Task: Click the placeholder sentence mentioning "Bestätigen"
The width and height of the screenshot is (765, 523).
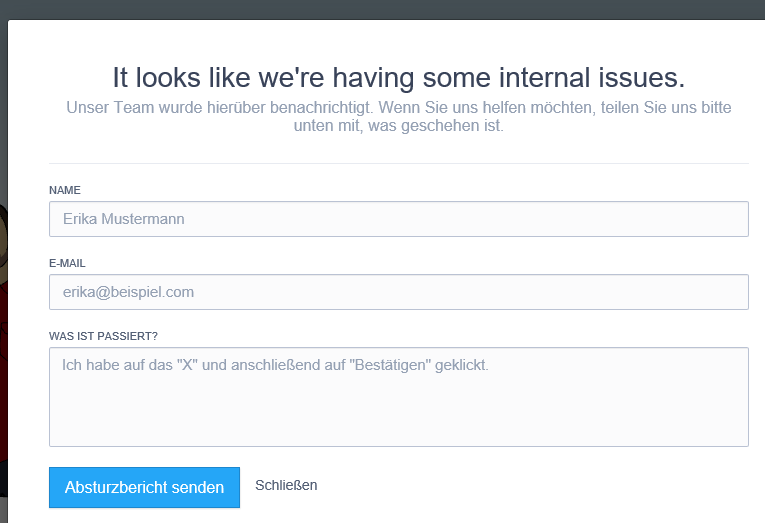Action: pyautogui.click(x=275, y=365)
